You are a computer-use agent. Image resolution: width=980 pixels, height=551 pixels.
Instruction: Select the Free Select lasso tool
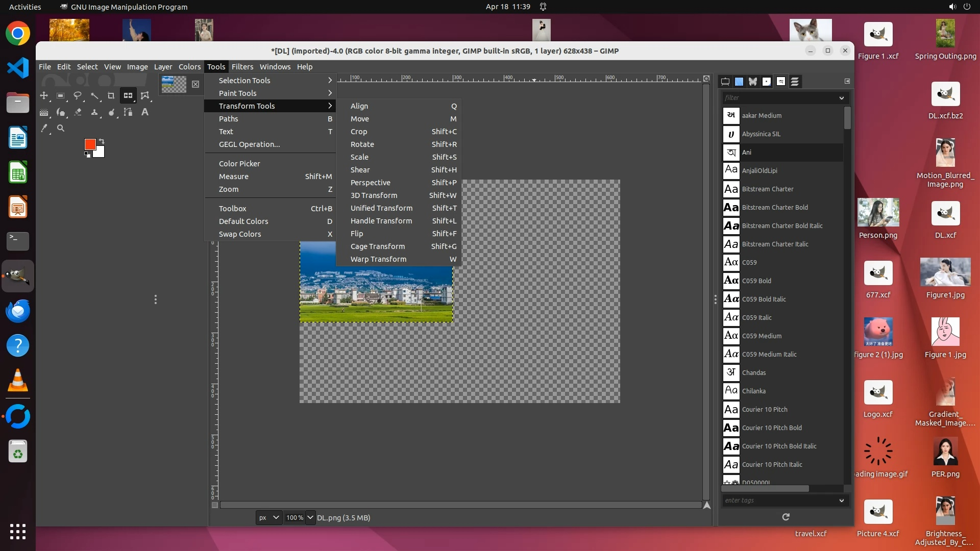tap(78, 95)
